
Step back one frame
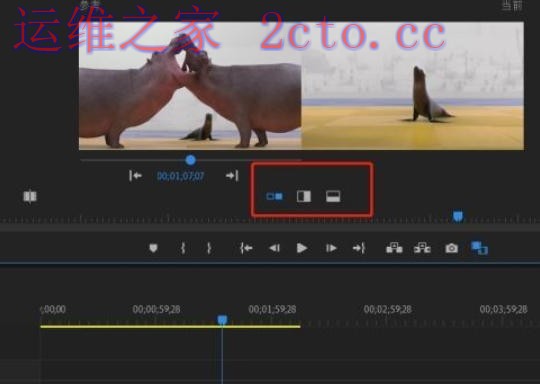[274, 248]
